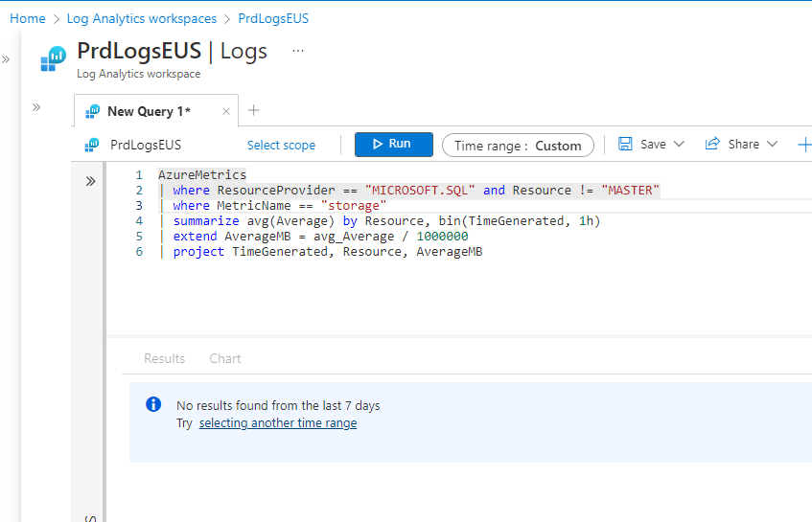Click the 1000000 divisor on line 5
812x522 pixels.
click(442, 237)
